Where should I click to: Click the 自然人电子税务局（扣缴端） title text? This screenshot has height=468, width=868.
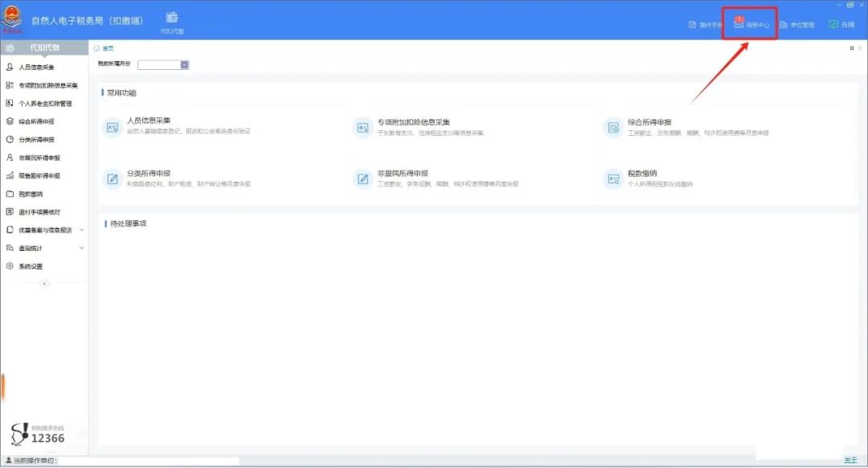(87, 20)
